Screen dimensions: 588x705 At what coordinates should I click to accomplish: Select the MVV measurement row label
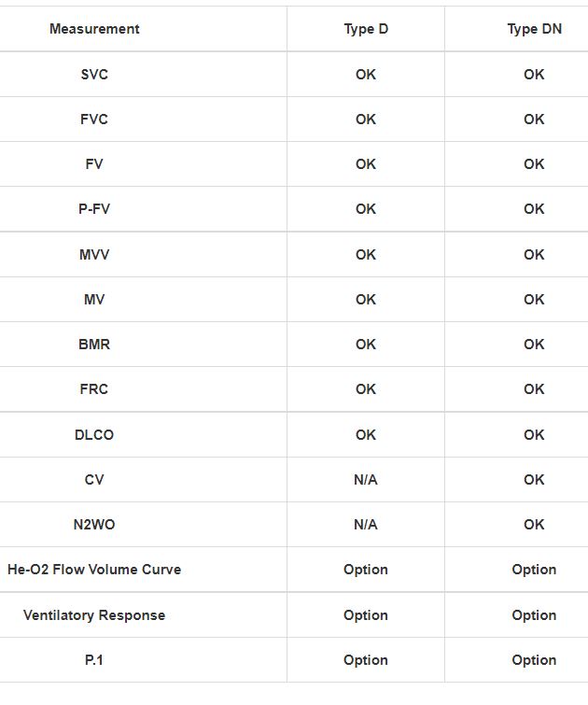point(94,254)
